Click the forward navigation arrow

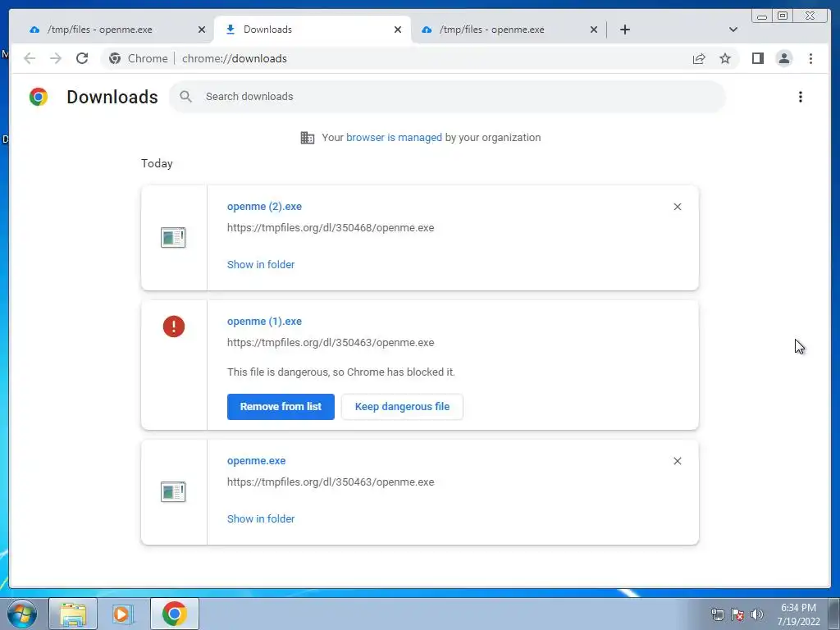tap(56, 58)
